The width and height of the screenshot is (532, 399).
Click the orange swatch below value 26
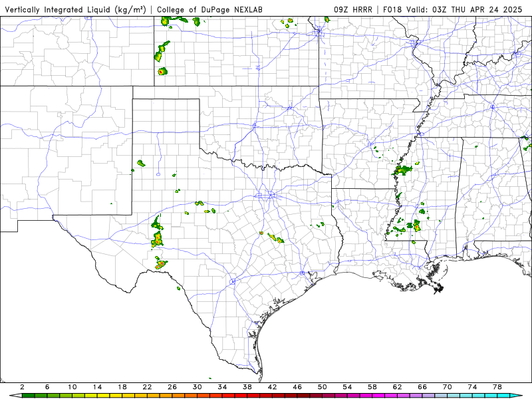tap(178, 395)
